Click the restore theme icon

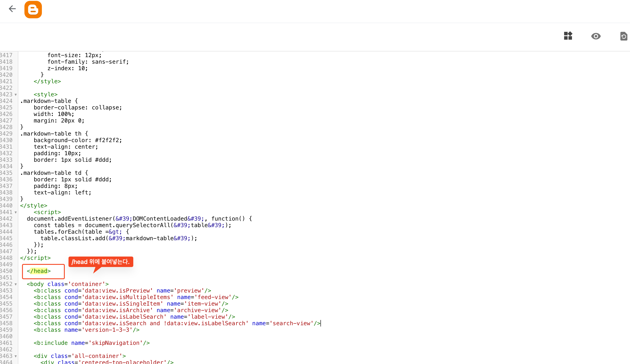(x=623, y=36)
